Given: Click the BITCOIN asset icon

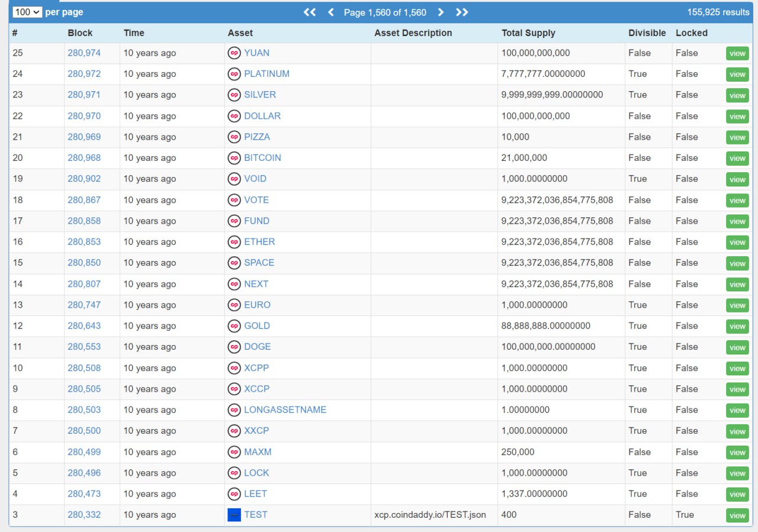Looking at the screenshot, I should click(x=235, y=158).
